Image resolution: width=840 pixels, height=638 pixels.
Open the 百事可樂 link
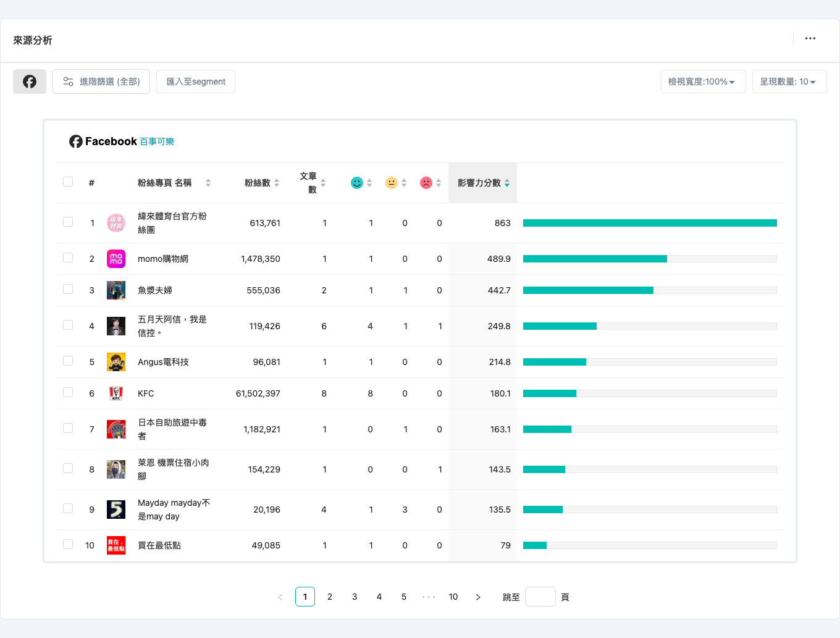(x=157, y=142)
